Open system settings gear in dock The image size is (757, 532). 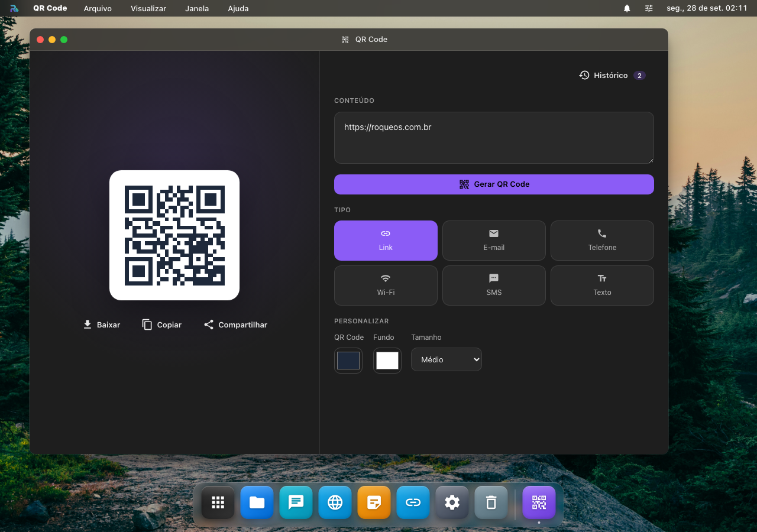[452, 502]
